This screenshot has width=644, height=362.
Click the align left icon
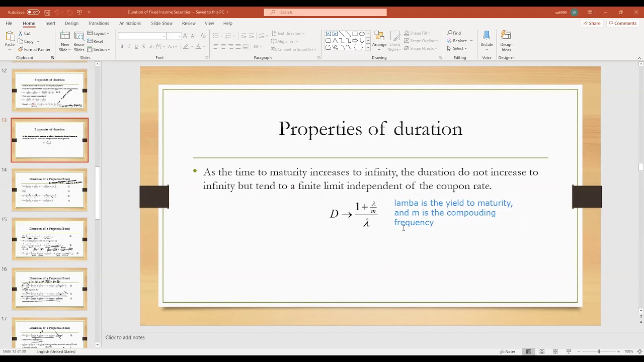(x=216, y=47)
